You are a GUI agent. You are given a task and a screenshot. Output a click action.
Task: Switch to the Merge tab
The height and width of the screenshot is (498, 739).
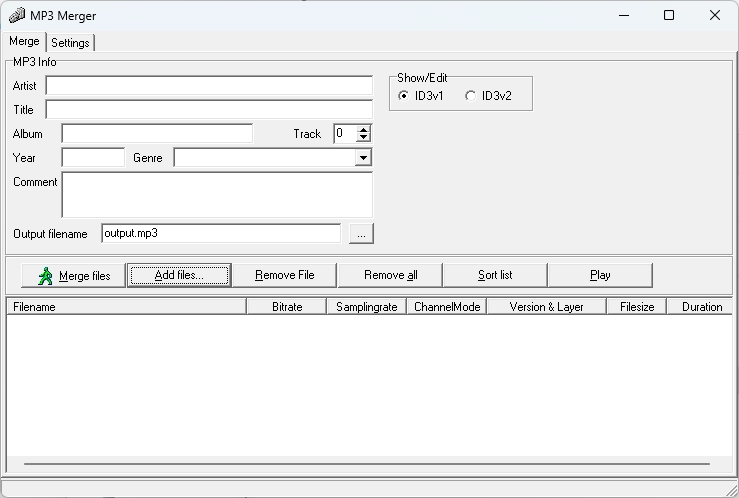pyautogui.click(x=24, y=41)
